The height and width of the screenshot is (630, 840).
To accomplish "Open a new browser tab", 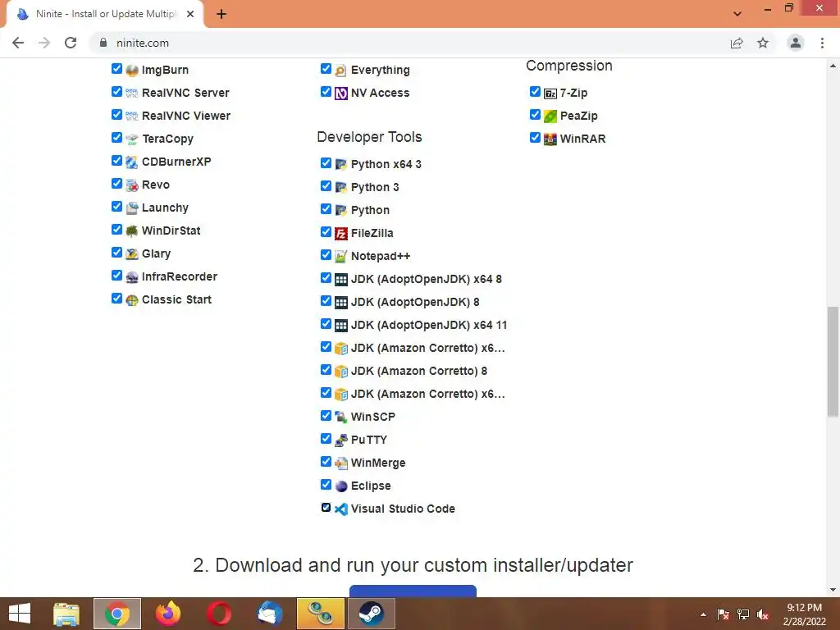I will [x=221, y=14].
